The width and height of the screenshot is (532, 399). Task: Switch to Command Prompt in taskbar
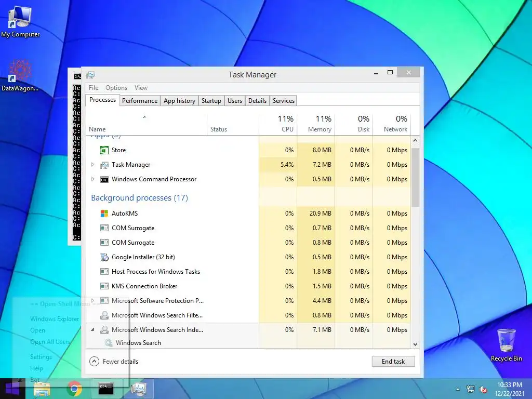tap(106, 389)
